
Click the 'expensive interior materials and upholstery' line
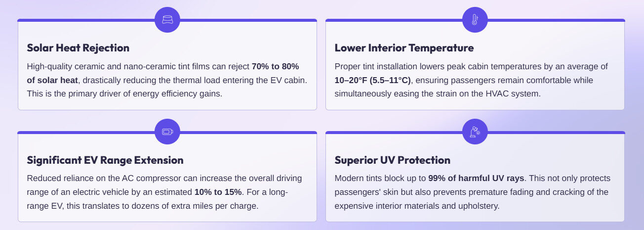click(x=417, y=206)
